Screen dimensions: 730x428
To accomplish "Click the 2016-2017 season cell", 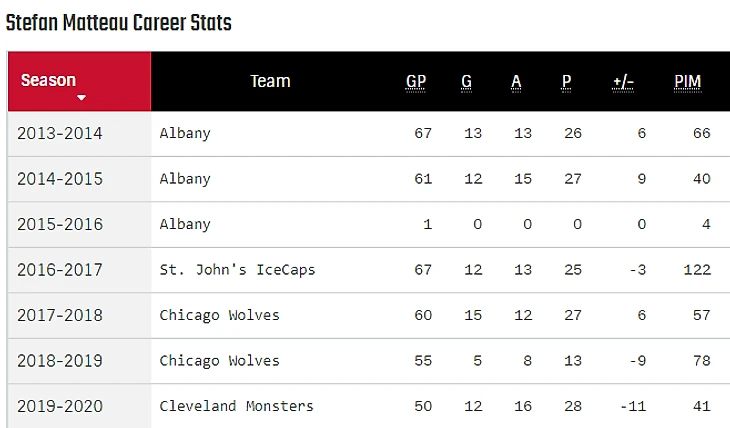I will coord(60,270).
